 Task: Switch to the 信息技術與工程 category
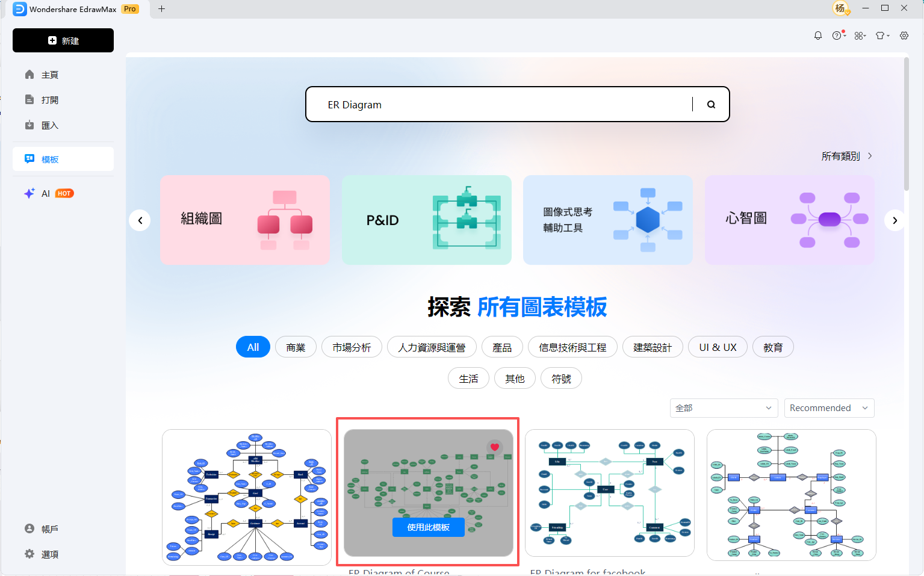click(x=572, y=347)
